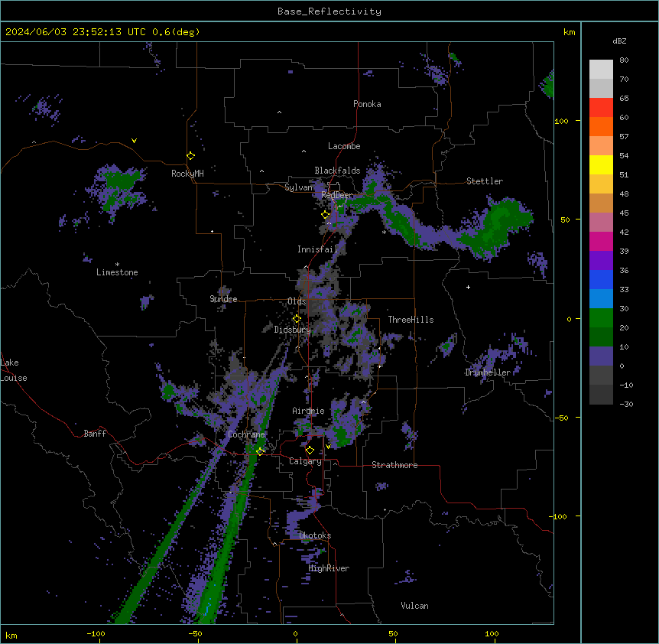Click the HighRiver label

click(x=329, y=568)
